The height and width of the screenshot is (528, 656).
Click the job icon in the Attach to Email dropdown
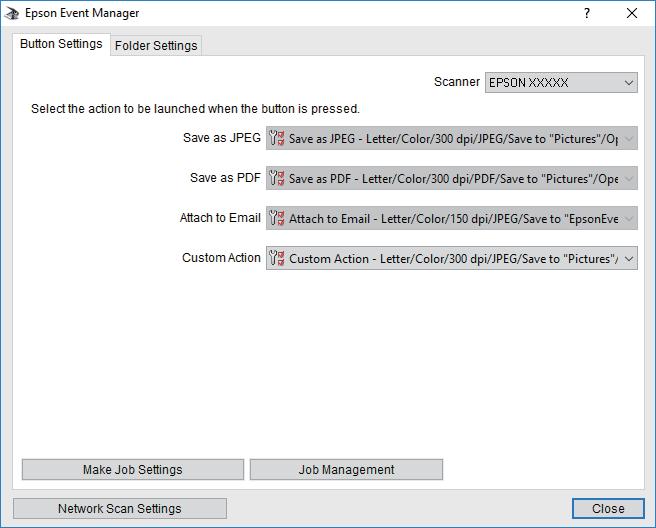277,218
